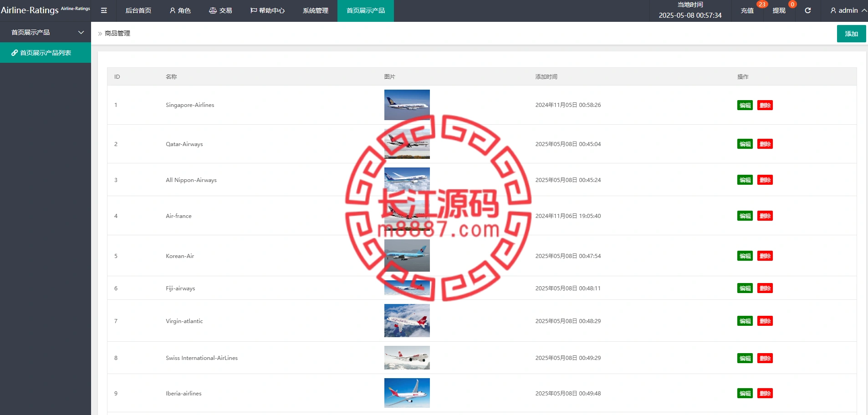Delete the All Nippon-Airways row

point(765,180)
